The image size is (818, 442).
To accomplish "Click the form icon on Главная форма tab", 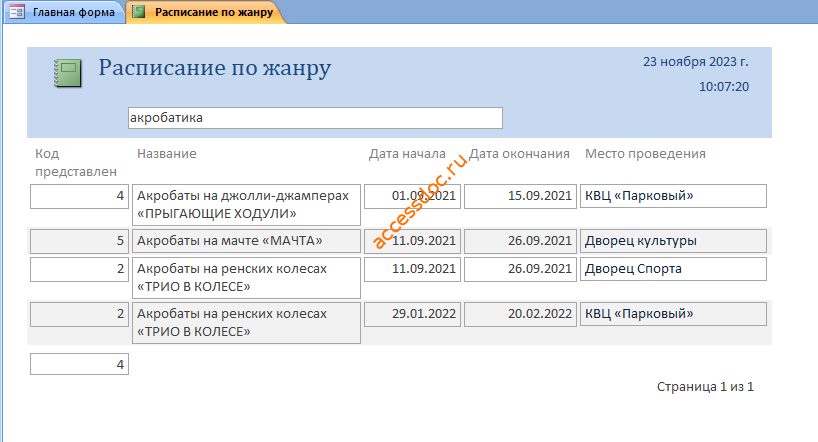I will point(17,12).
